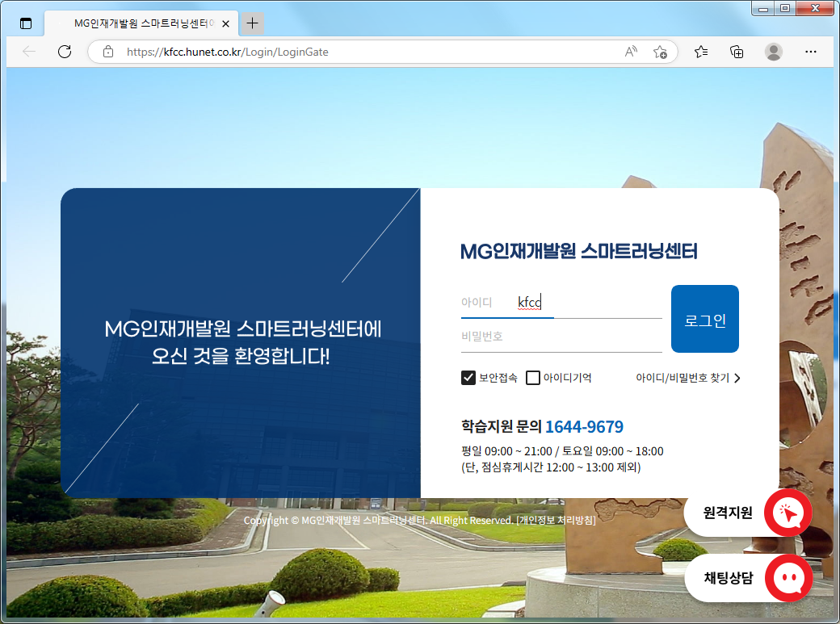This screenshot has height=624, width=840.
Task: Enable the 아이디기억 remember ID checkbox
Action: [x=532, y=377]
